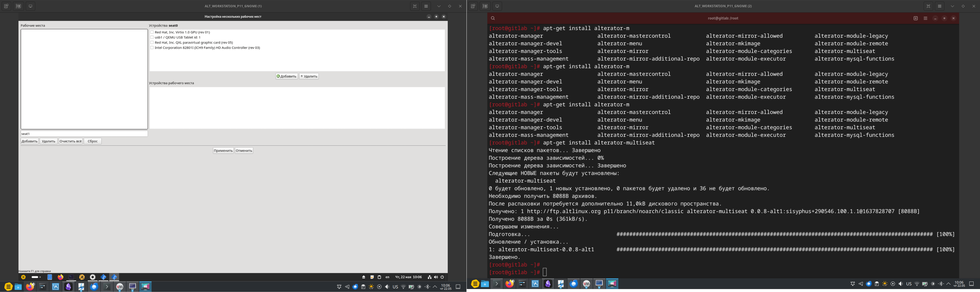Image resolution: width=980 pixels, height=292 pixels.
Task: Open Thunderbird icon on left host taskbar
Action: click(94, 287)
